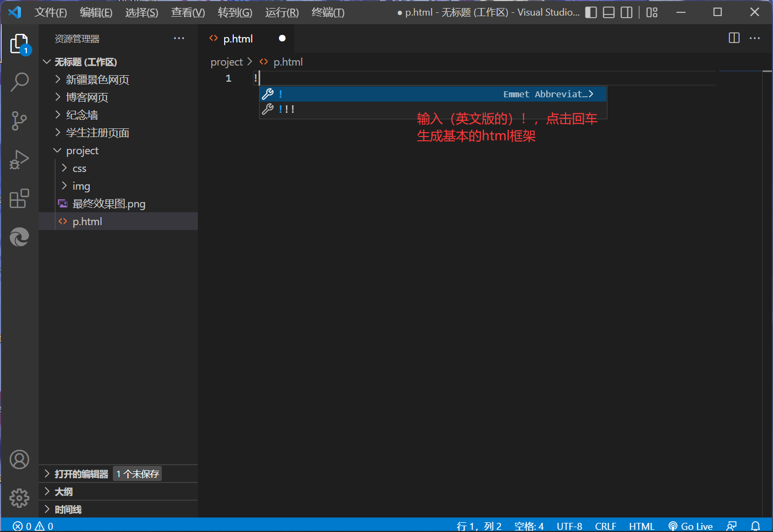Open the Search view icon
Image resolution: width=773 pixels, height=532 pixels.
19,82
